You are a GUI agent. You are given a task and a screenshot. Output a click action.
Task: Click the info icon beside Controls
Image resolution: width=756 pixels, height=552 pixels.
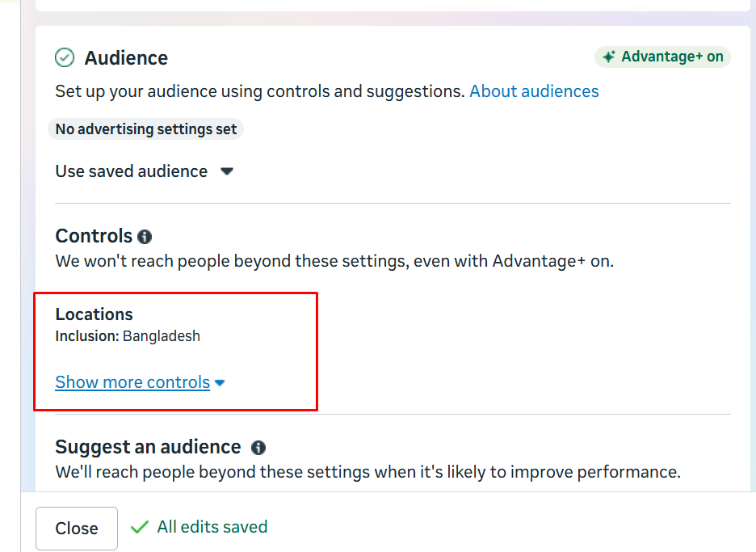tap(145, 237)
